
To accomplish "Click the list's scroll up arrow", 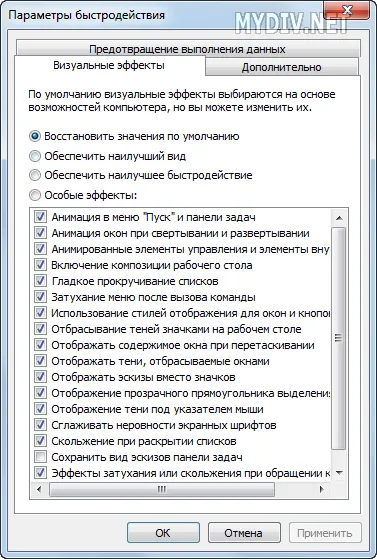I will click(x=339, y=218).
